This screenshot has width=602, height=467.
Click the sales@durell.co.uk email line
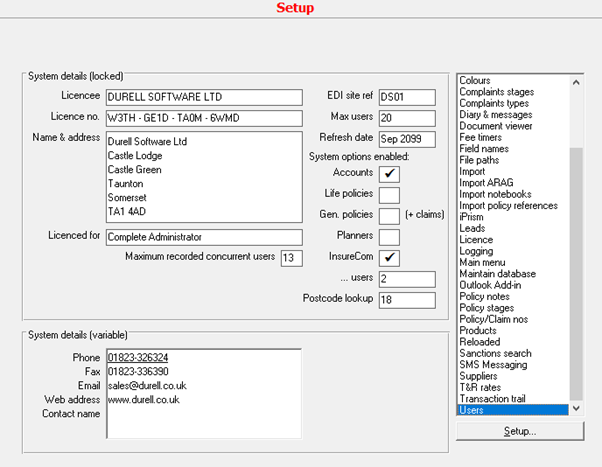(x=147, y=386)
